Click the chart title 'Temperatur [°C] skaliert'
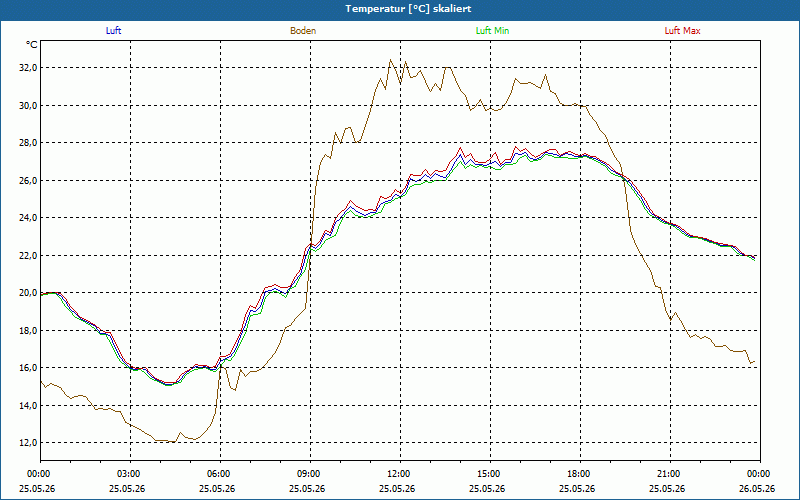 pyautogui.click(x=408, y=9)
